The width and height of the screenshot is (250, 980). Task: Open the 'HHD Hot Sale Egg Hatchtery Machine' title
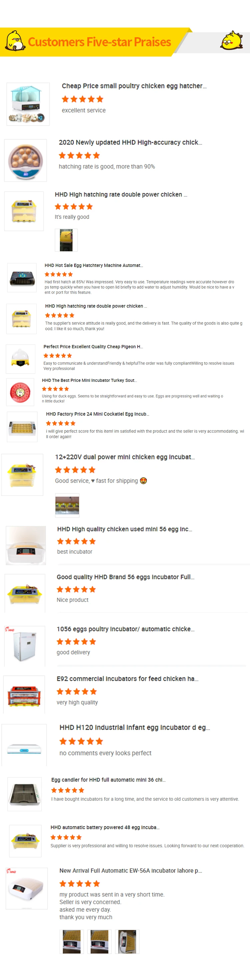tap(94, 265)
